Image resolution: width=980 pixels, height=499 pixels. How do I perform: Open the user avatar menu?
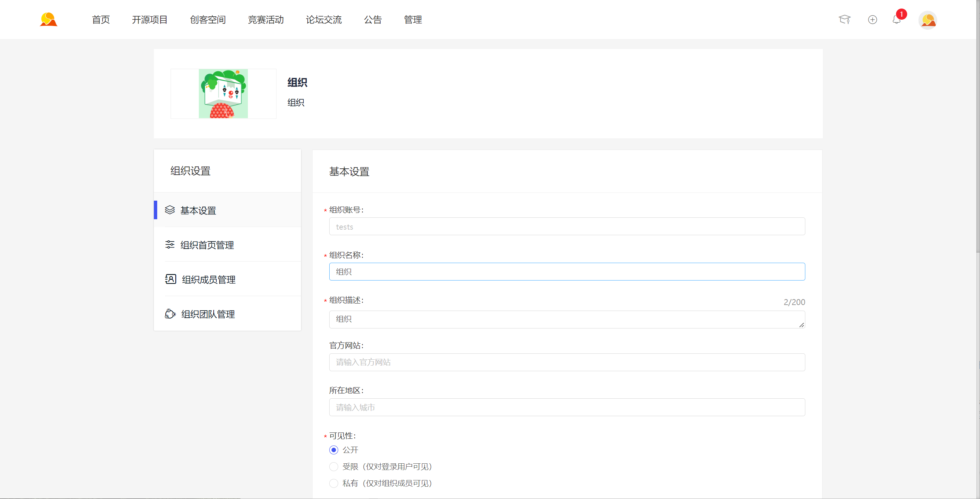click(928, 20)
